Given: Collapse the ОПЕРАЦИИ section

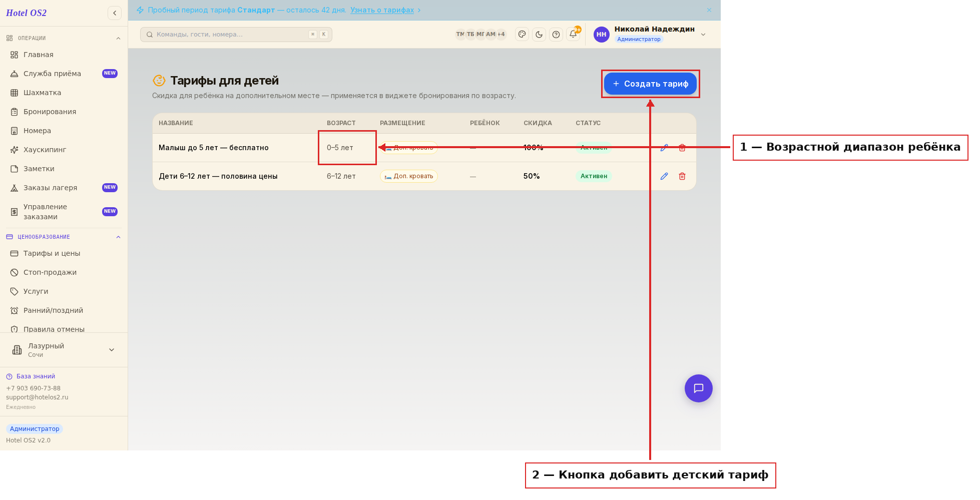Looking at the screenshot, I should (118, 39).
